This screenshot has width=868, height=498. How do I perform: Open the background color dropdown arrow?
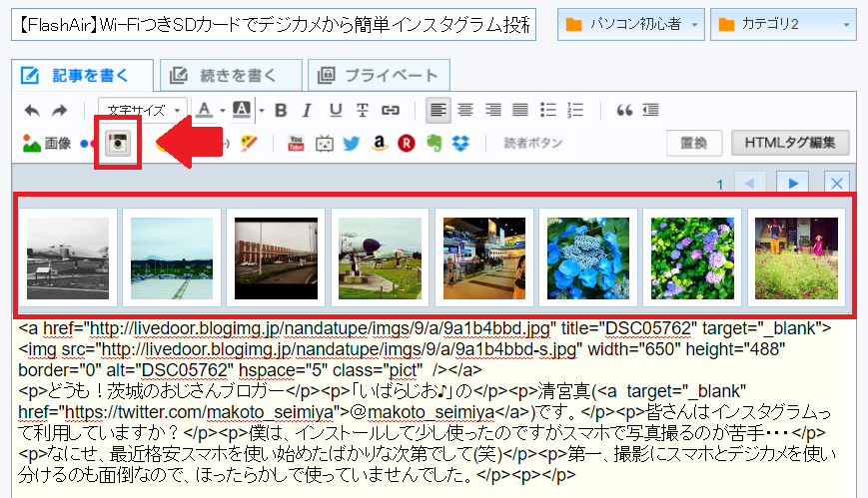click(262, 111)
